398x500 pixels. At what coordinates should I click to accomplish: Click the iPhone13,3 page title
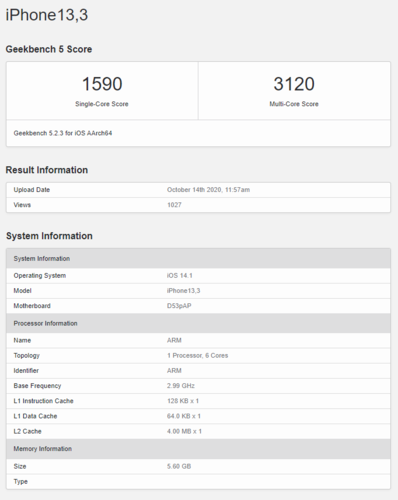(x=47, y=15)
